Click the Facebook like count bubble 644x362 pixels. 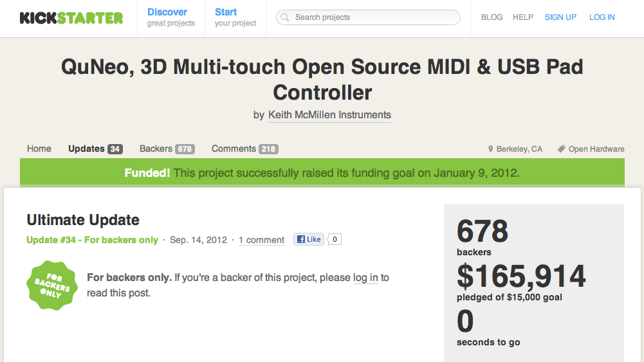[x=334, y=240]
